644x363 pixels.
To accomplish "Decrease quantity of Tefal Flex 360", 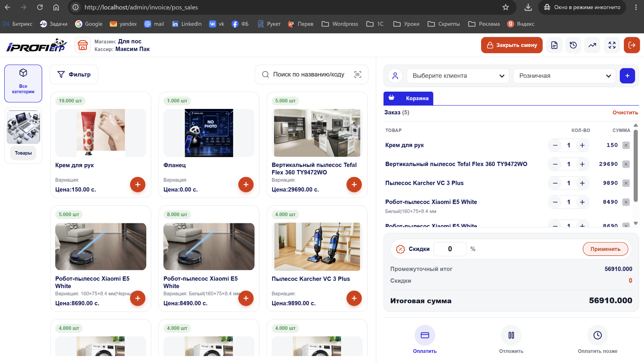I will [555, 164].
